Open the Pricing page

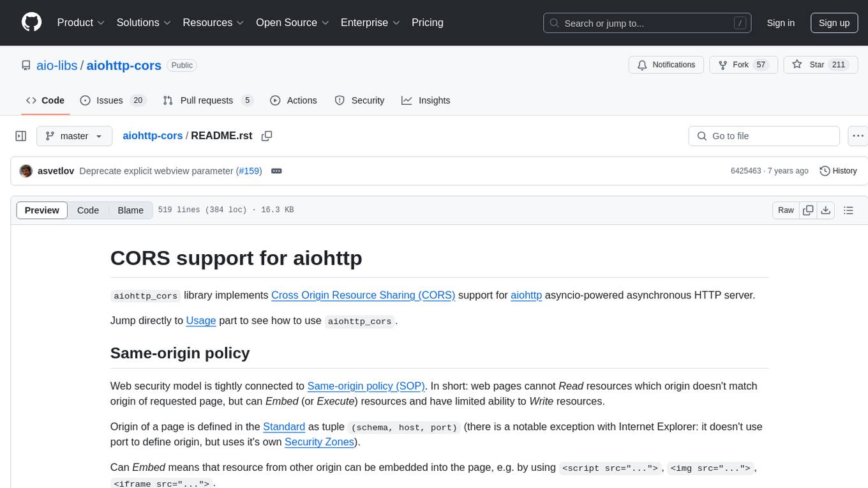pos(428,22)
